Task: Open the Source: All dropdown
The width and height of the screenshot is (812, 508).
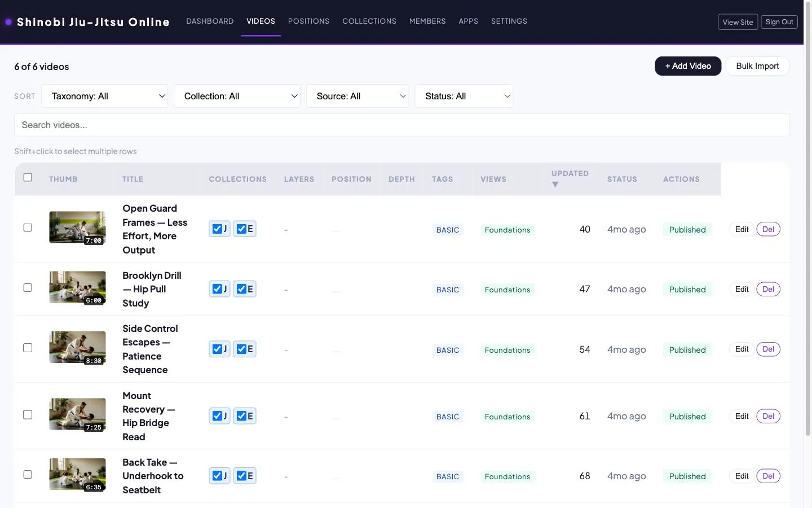Action: 358,96
